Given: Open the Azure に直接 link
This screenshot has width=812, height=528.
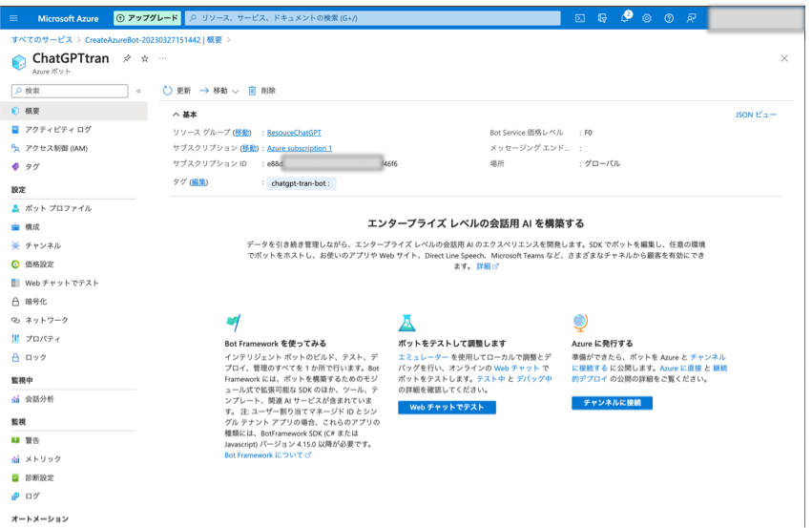Looking at the screenshot, I should coord(680,368).
